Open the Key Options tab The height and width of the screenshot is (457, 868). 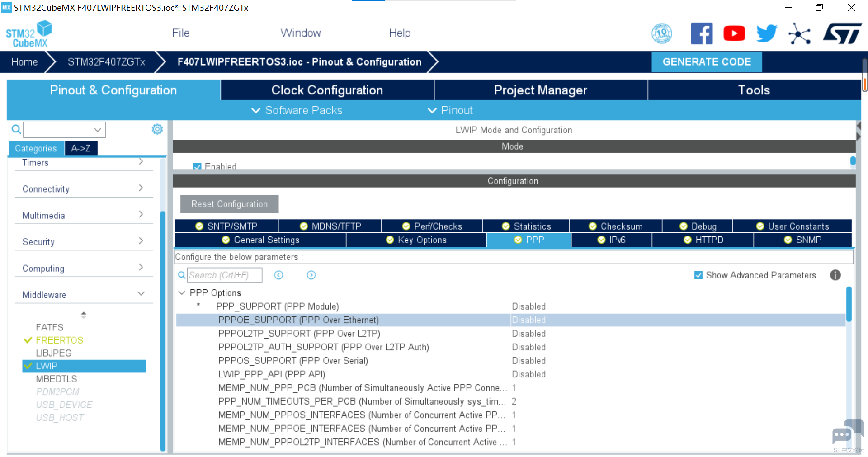pos(416,240)
